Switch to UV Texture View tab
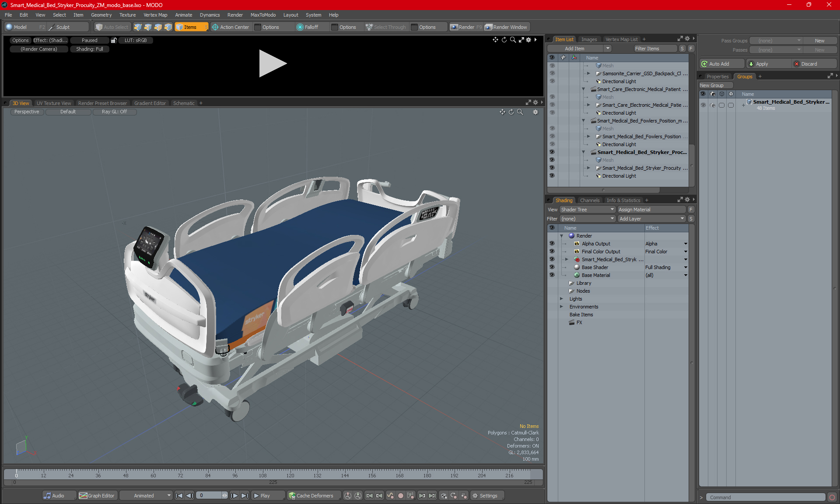Image resolution: width=840 pixels, height=504 pixels. [54, 103]
